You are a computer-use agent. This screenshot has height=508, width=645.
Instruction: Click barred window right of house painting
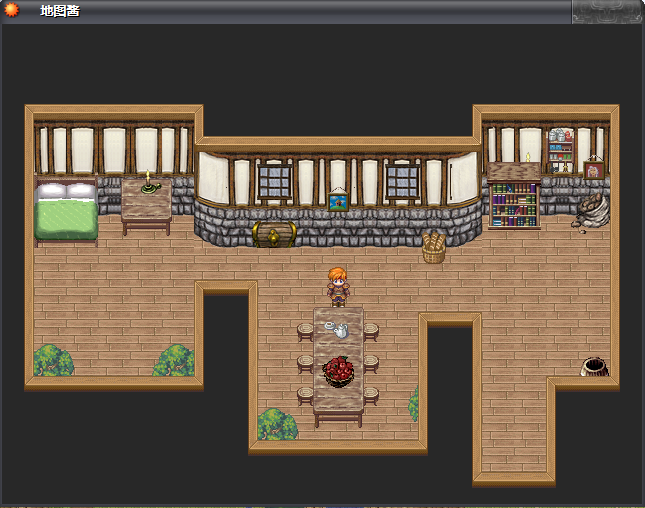[402, 181]
